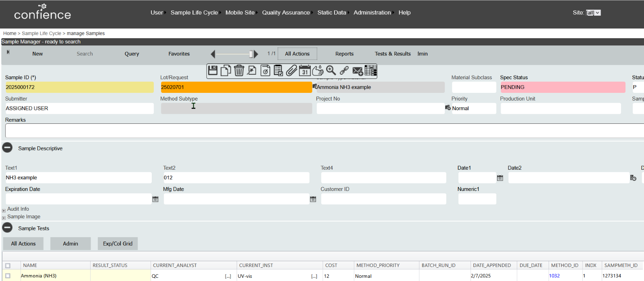Click the orange Lot/Request field
This screenshot has width=644, height=281.
(236, 87)
